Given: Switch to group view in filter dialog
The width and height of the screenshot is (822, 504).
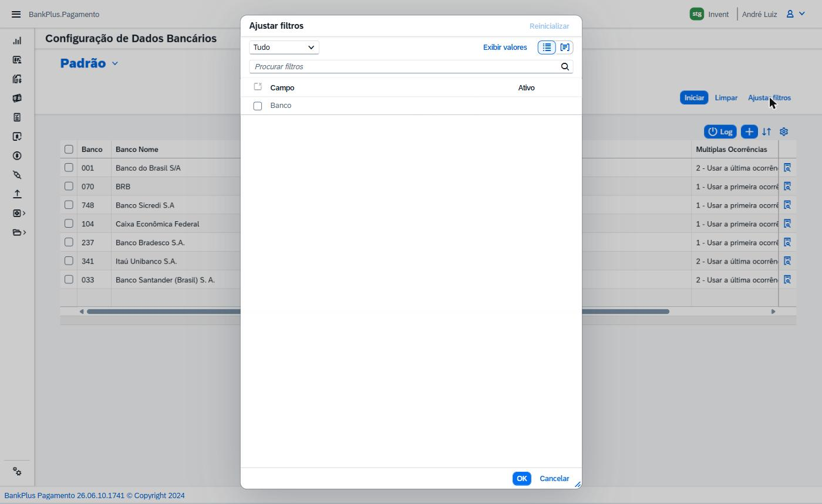Looking at the screenshot, I should click(565, 48).
